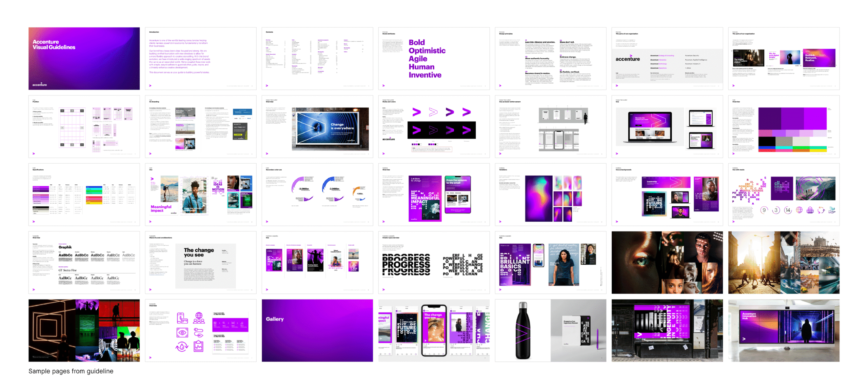868x389 pixels.
Task: Select the purple line icons overview page
Action: [x=200, y=330]
